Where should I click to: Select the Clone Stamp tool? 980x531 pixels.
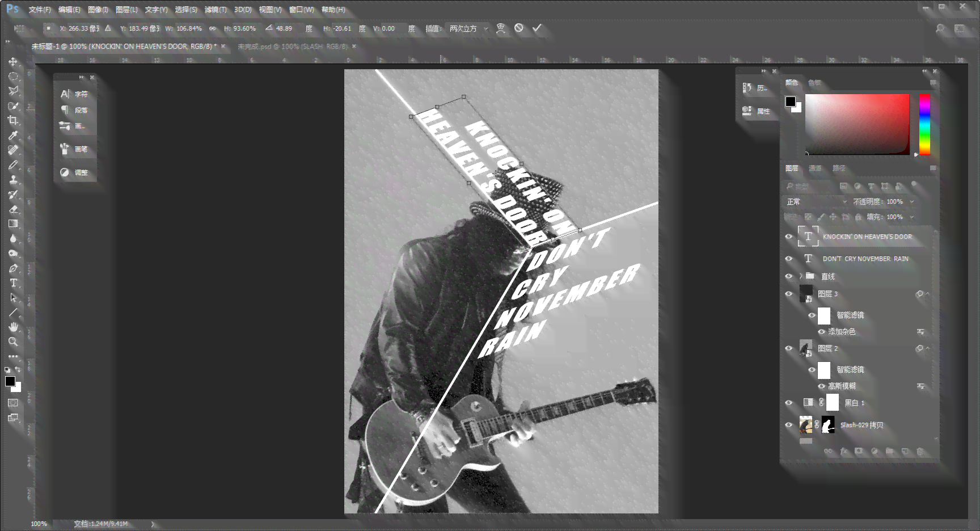[x=13, y=179]
